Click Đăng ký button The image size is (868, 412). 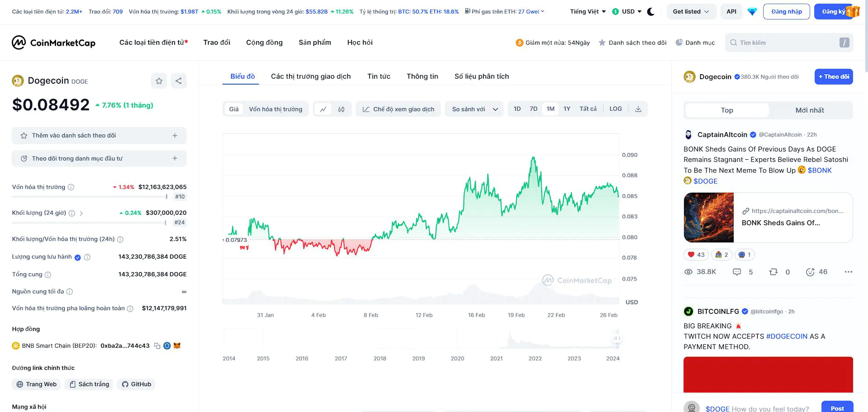835,12
